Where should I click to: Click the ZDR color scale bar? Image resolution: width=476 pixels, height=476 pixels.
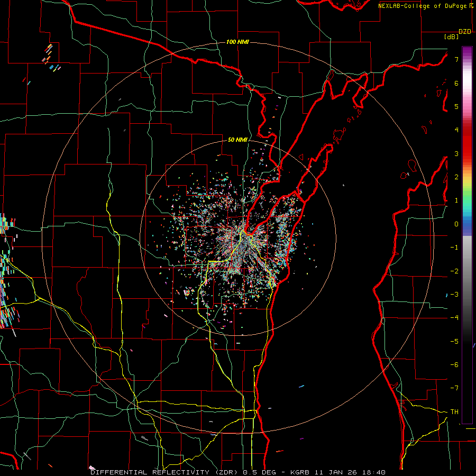pyautogui.click(x=467, y=235)
